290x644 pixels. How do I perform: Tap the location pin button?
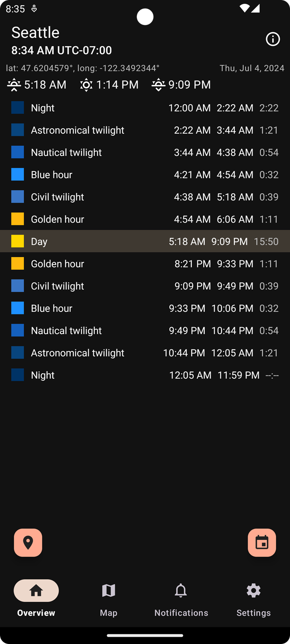point(28,543)
